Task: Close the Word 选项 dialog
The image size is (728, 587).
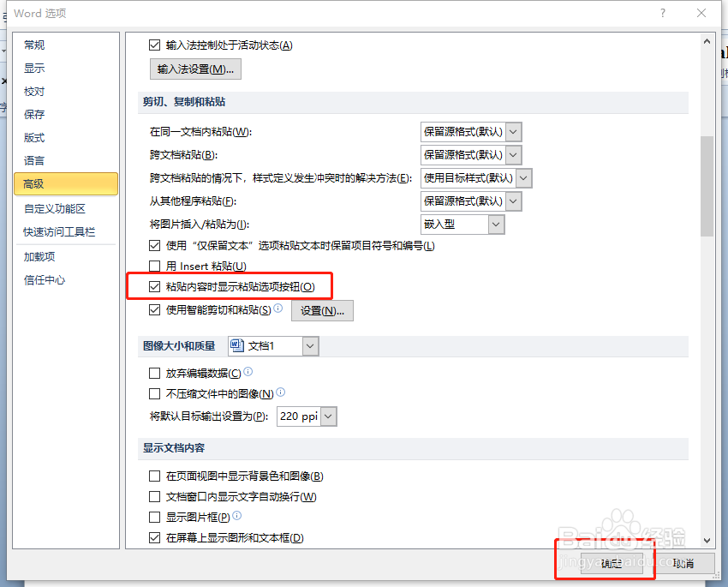Action: [x=701, y=13]
